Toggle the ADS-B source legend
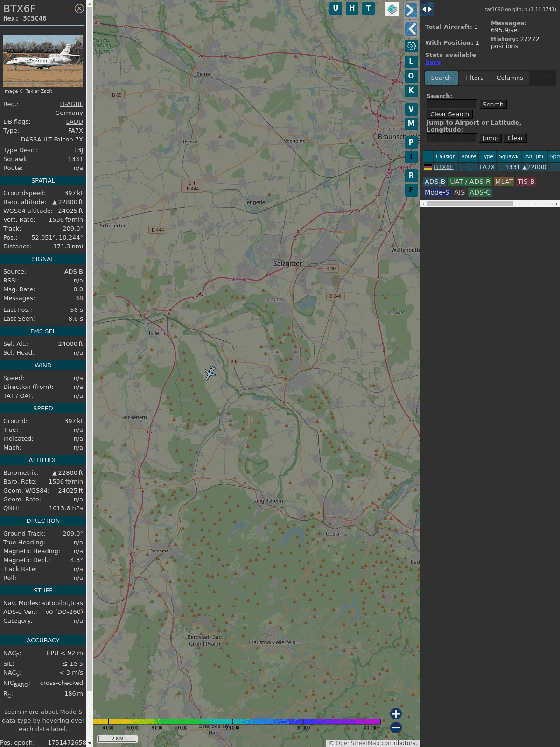The height and width of the screenshot is (747, 560). tap(435, 182)
